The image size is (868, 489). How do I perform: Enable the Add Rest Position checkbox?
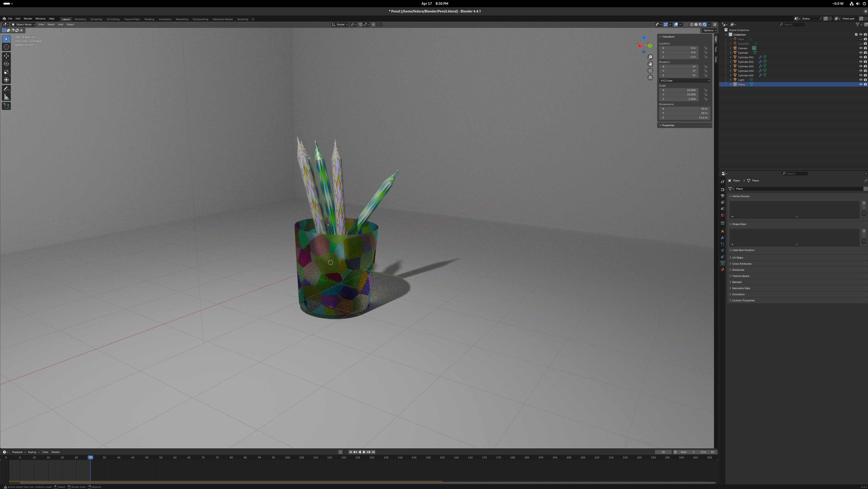tap(731, 250)
